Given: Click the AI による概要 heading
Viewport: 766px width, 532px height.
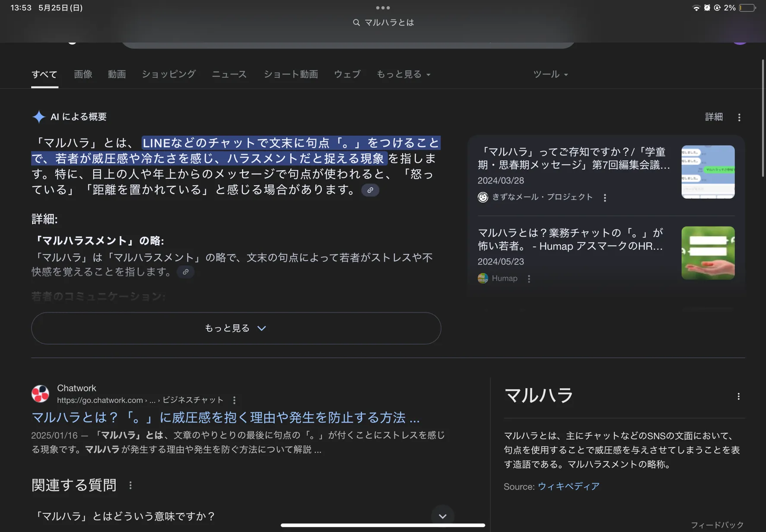Looking at the screenshot, I should click(79, 117).
